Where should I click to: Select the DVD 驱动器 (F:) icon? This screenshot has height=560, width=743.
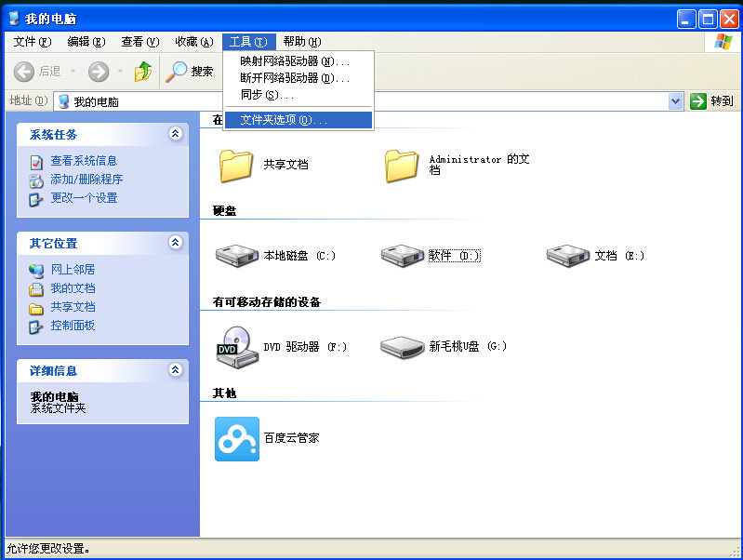(x=237, y=347)
